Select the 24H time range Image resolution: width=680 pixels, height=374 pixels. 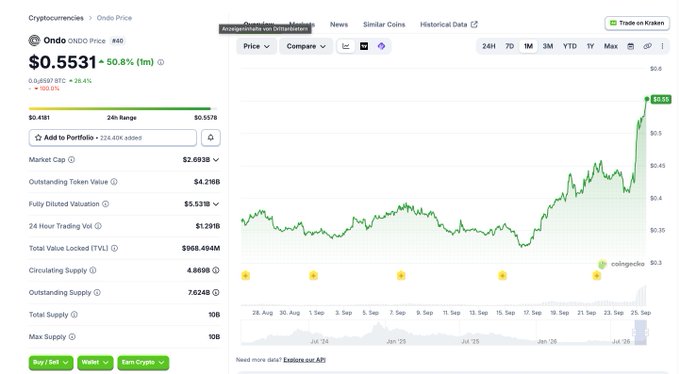point(489,46)
